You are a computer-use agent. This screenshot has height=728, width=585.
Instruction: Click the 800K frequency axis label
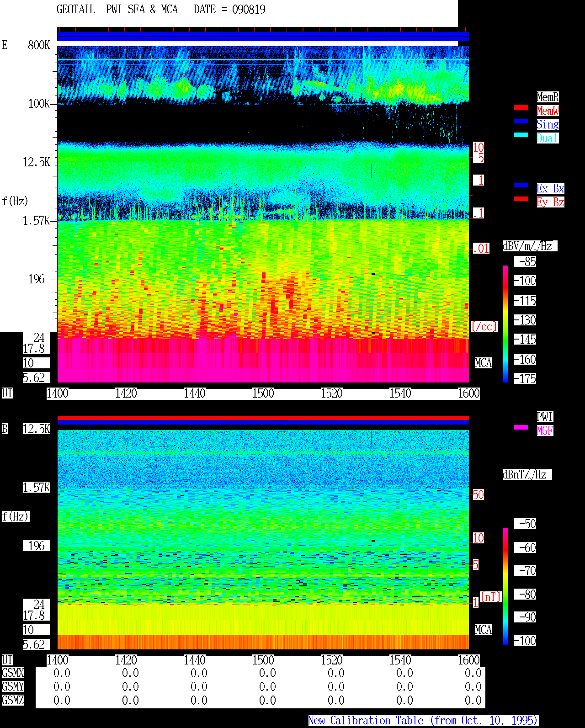coord(39,45)
